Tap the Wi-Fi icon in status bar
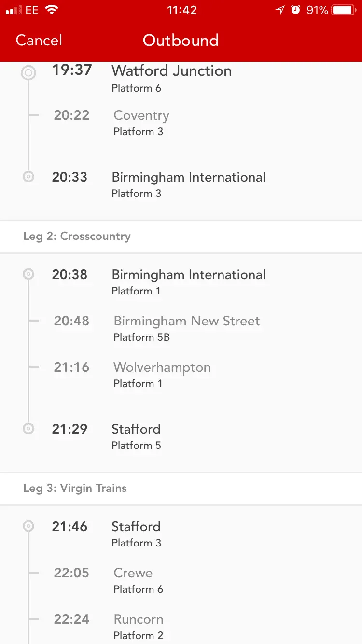 click(51, 10)
